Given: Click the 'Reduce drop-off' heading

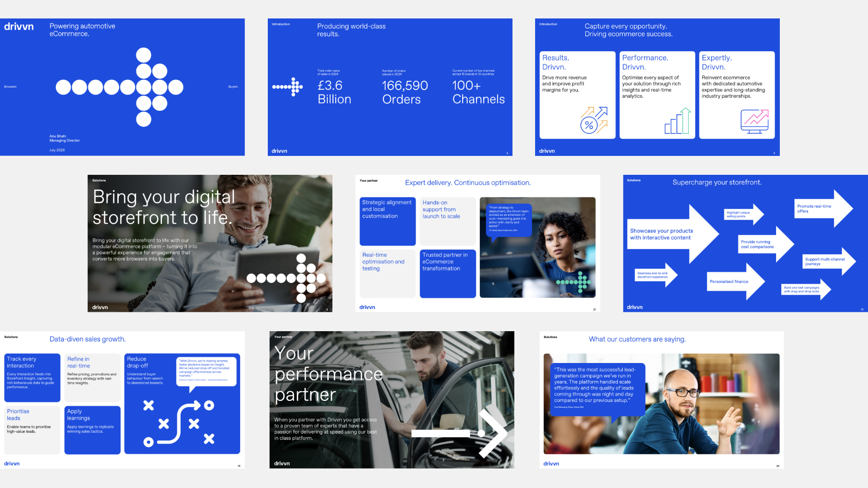Looking at the screenshot, I should [x=137, y=362].
